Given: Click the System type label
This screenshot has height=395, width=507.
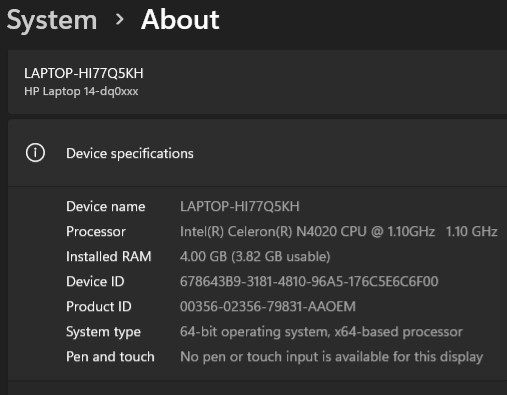Looking at the screenshot, I should click(x=103, y=332).
